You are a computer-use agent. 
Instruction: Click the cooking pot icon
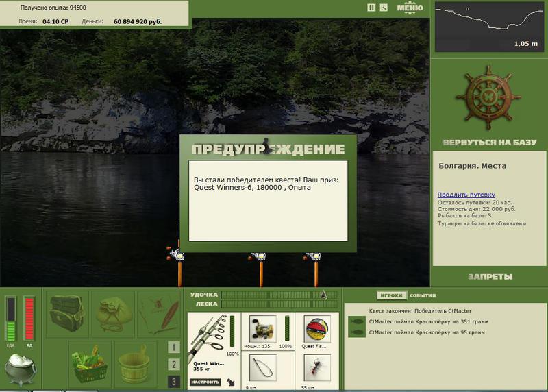click(21, 369)
